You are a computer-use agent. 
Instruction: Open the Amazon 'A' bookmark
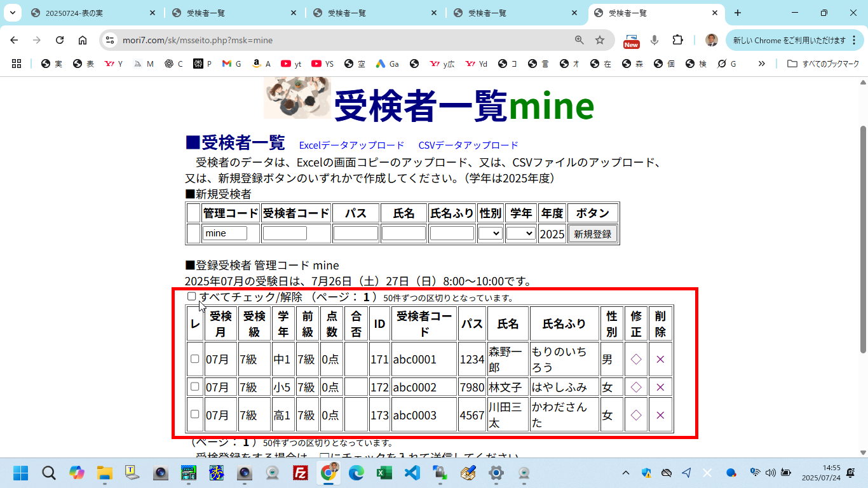[262, 64]
